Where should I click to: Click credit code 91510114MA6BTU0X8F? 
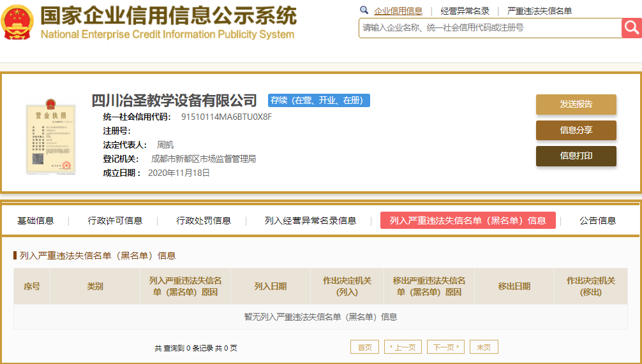pyautogui.click(x=227, y=117)
